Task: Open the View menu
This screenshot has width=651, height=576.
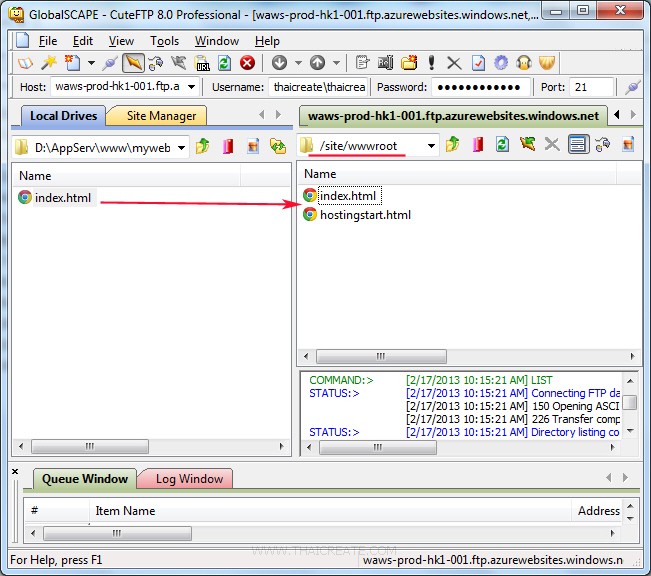Action: 121,41
